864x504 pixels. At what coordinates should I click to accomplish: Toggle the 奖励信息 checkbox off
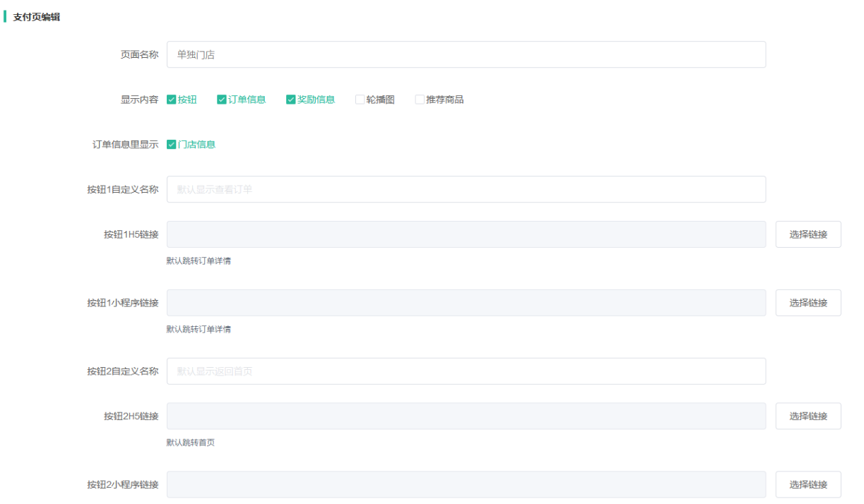pos(291,100)
